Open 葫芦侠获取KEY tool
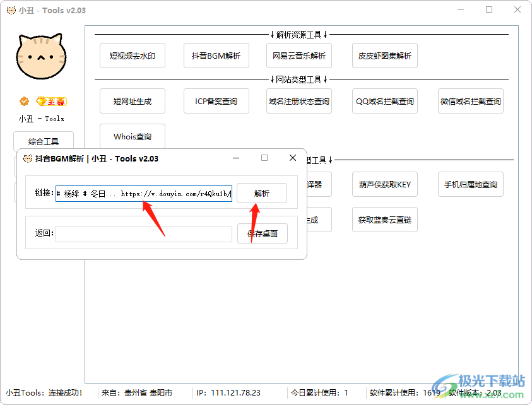This screenshot has height=405, width=532. tap(385, 185)
